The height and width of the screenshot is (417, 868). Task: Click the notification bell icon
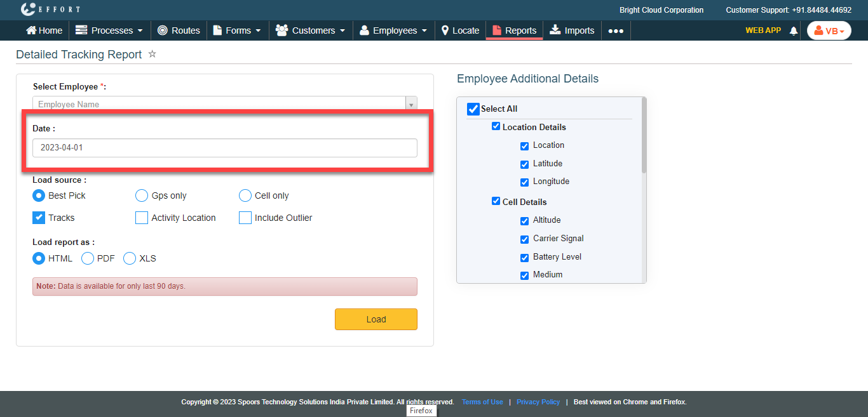[x=793, y=31]
